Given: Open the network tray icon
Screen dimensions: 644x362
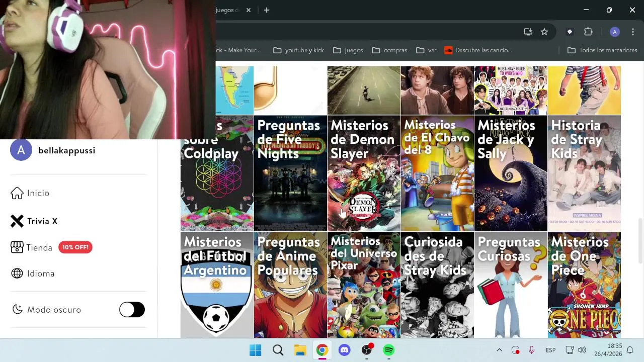Looking at the screenshot, I should click(570, 350).
